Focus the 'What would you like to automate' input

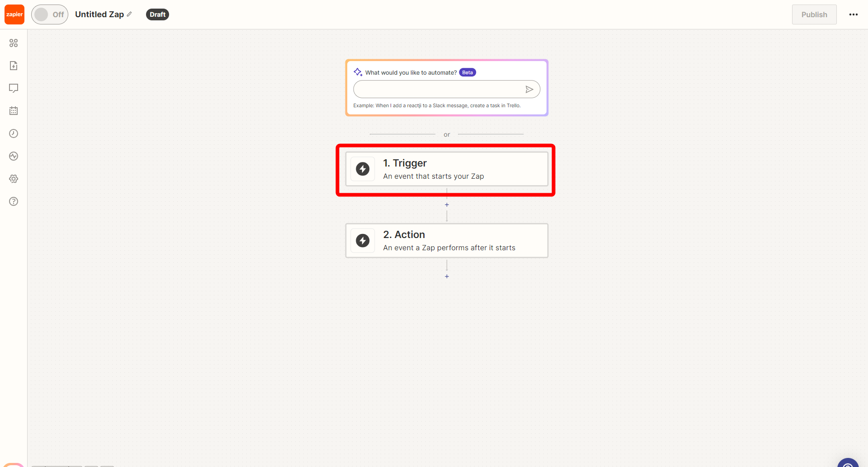tap(447, 89)
